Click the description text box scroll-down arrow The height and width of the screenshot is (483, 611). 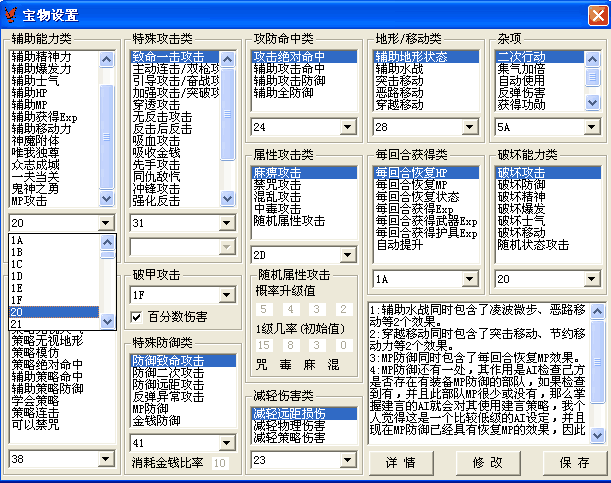(598, 435)
